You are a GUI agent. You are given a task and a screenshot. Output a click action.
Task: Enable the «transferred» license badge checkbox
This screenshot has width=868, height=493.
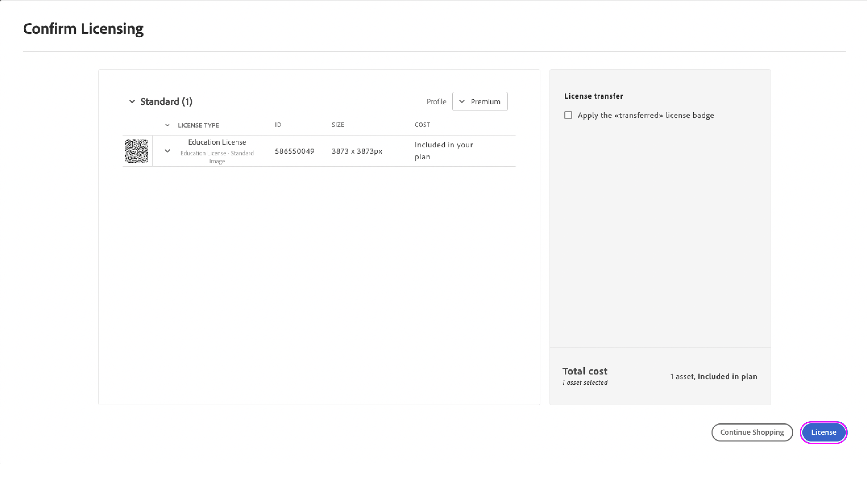click(568, 115)
